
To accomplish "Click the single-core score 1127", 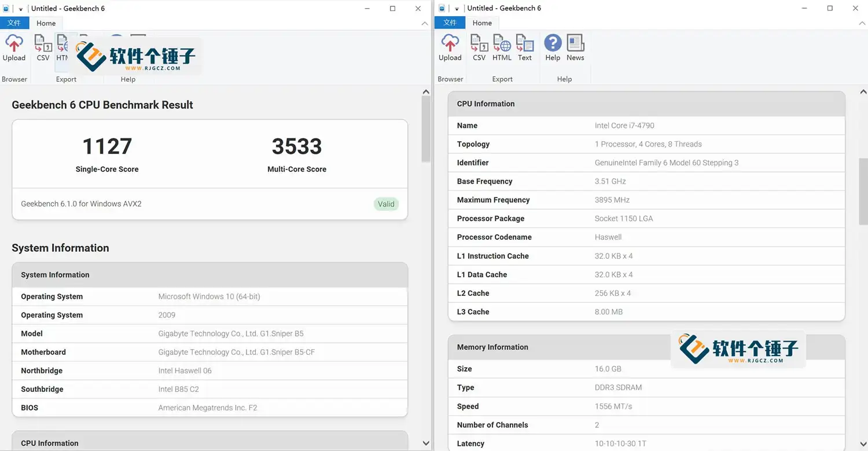I will 107,146.
